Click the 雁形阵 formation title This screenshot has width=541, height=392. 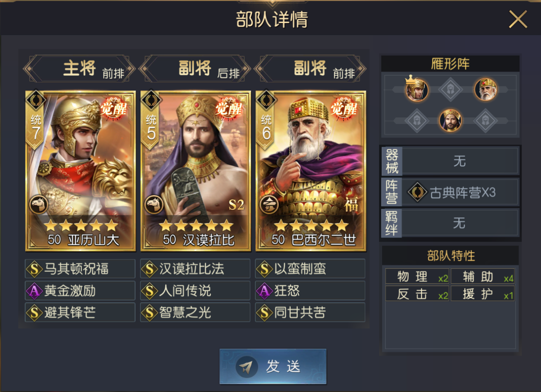[450, 64]
